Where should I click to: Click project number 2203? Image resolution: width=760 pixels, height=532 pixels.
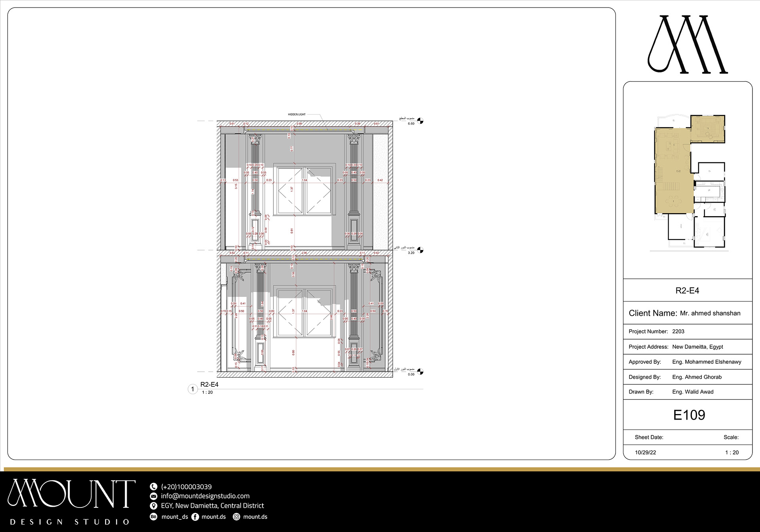pyautogui.click(x=678, y=331)
